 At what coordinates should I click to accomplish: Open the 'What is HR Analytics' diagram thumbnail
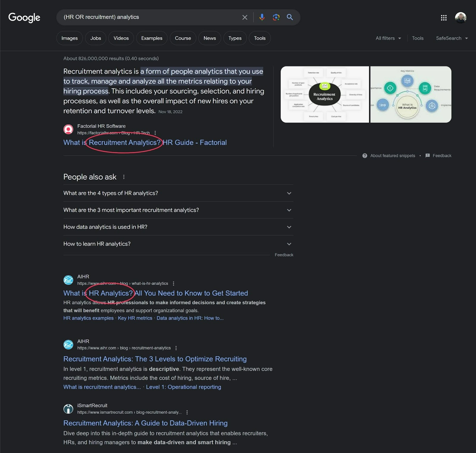(x=411, y=94)
